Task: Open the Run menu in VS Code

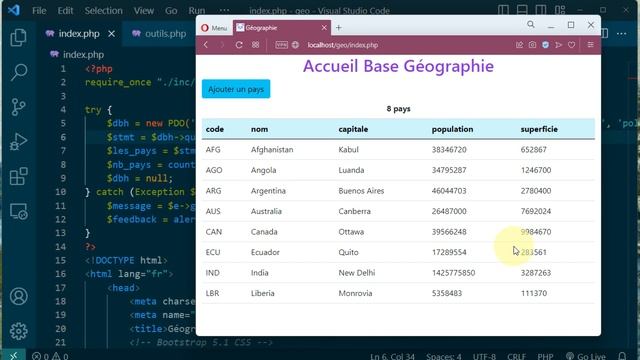Action: pos(197,11)
